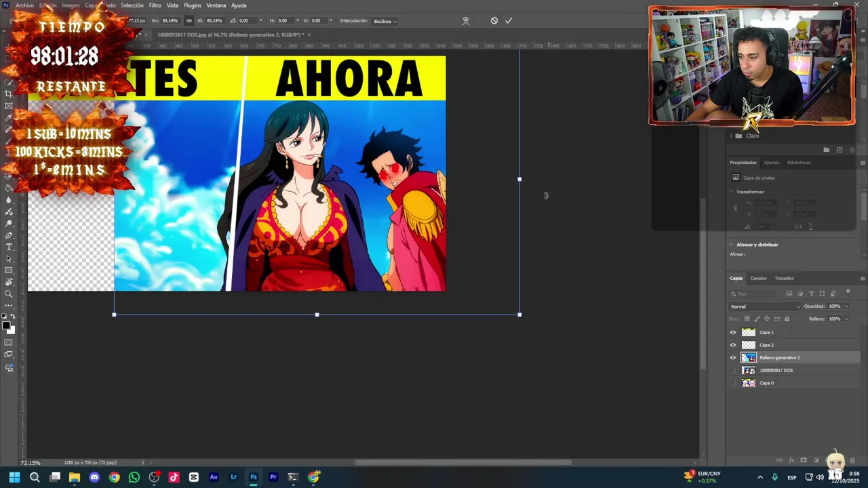Show the 1000093817 DOS layer
The height and width of the screenshot is (488, 868).
(732, 371)
